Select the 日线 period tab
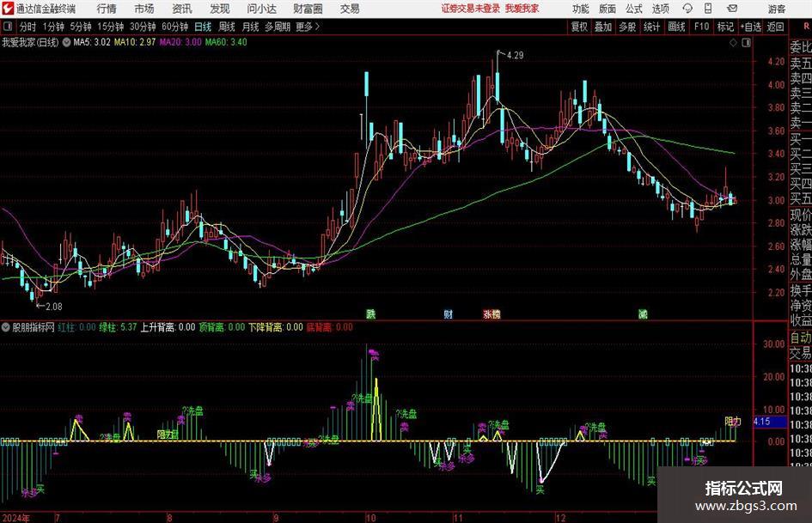The image size is (812, 523). [203, 27]
